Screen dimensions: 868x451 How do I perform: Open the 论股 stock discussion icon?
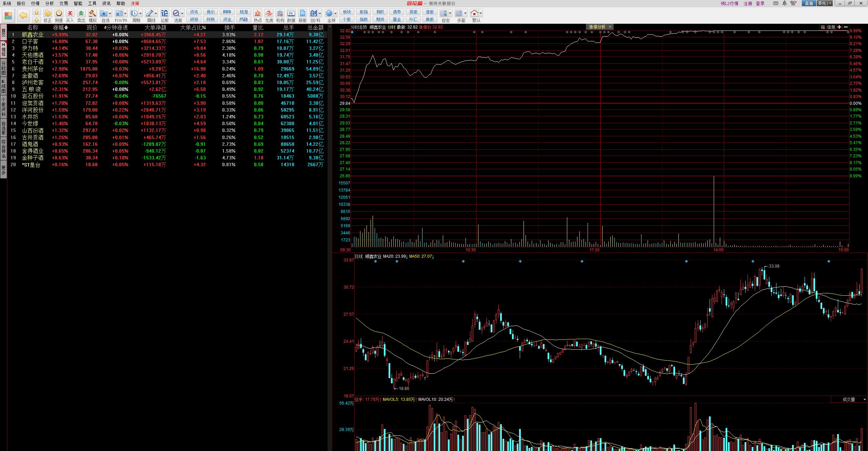coord(165,14)
